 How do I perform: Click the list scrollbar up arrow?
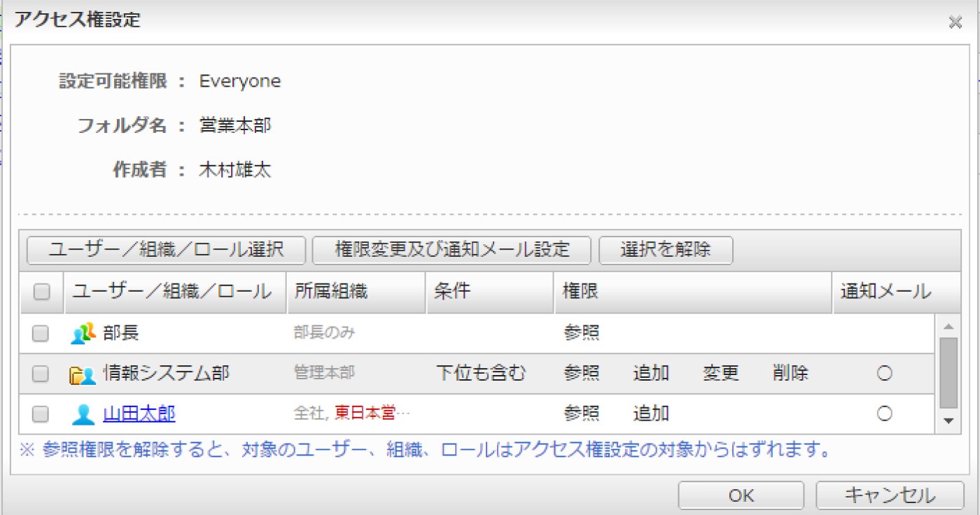pyautogui.click(x=948, y=327)
